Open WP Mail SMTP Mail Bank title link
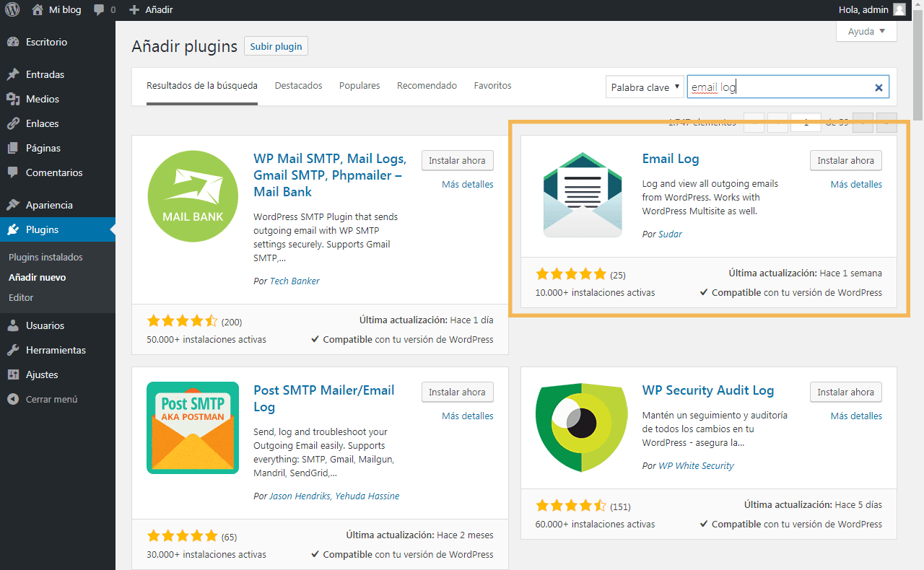 tap(330, 175)
